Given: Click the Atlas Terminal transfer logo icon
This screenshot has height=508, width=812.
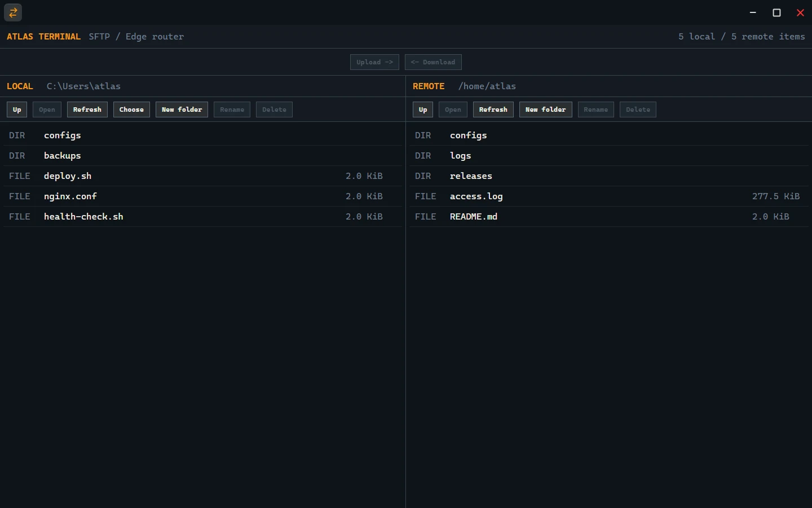Looking at the screenshot, I should (x=13, y=12).
